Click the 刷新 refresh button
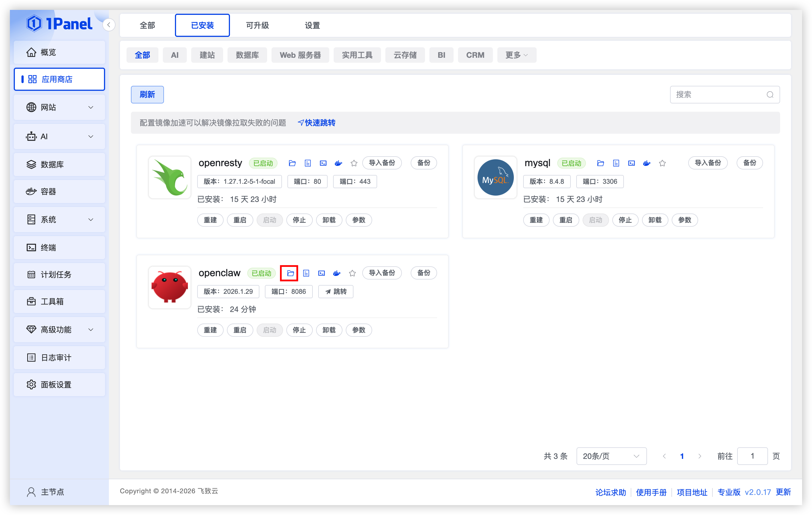The width and height of the screenshot is (812, 515). (x=147, y=94)
